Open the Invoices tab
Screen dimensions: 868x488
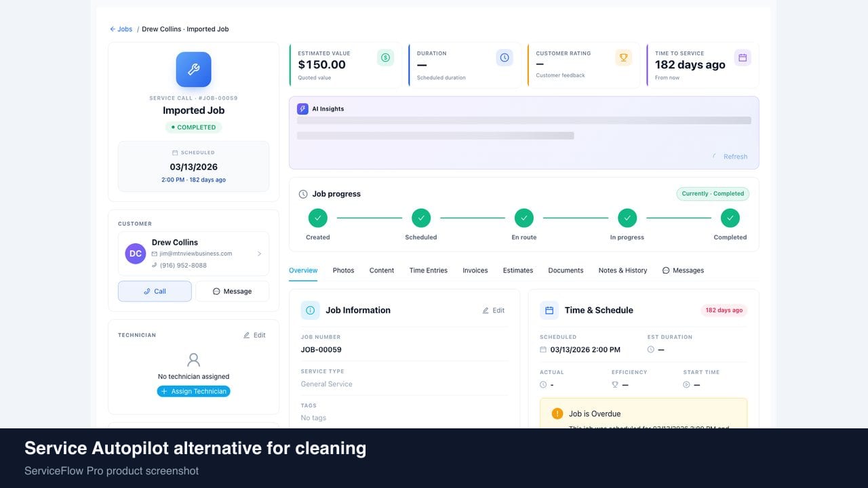(x=475, y=270)
